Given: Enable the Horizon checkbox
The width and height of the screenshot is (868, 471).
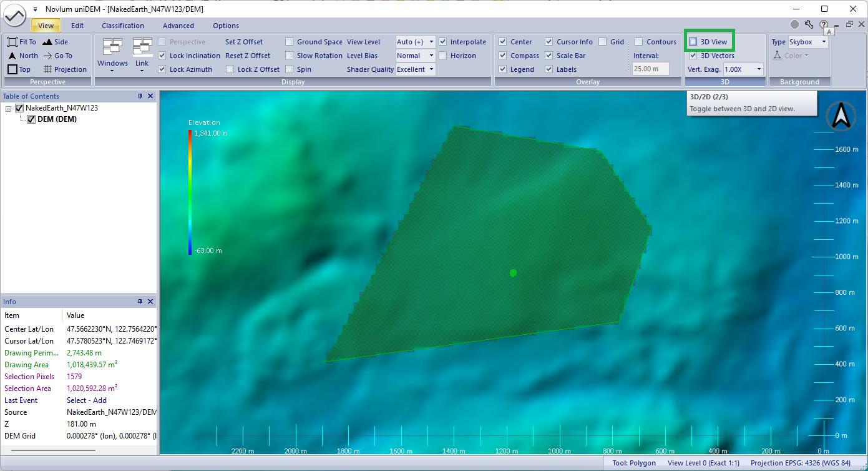Looking at the screenshot, I should click(x=443, y=56).
